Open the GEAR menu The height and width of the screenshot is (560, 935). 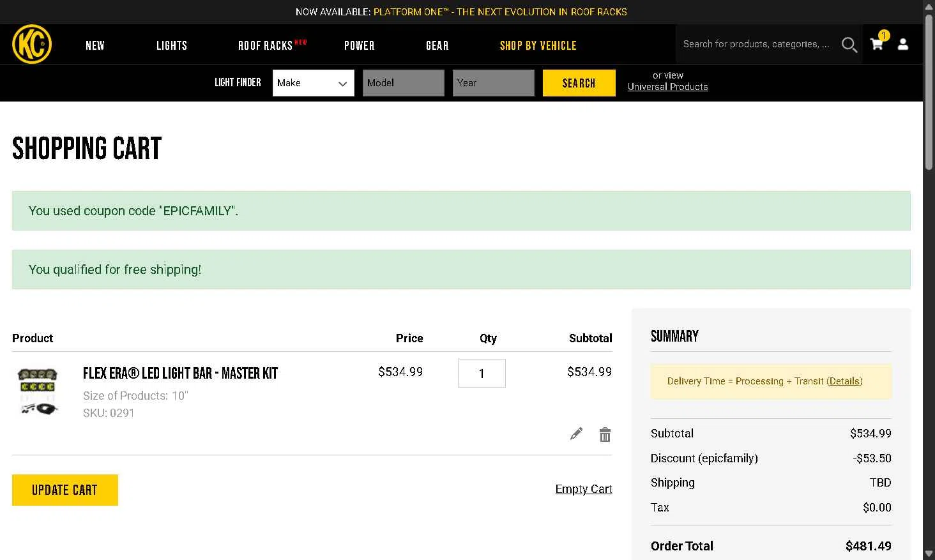[437, 45]
